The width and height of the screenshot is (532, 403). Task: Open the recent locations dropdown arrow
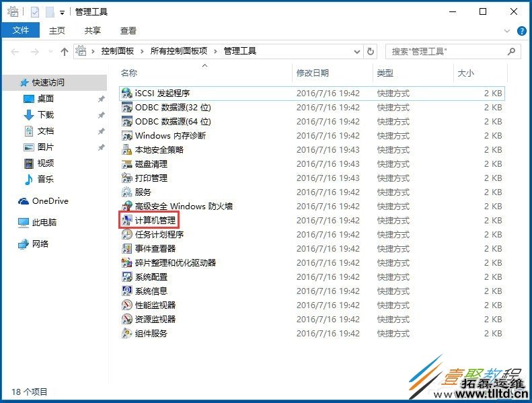point(51,52)
